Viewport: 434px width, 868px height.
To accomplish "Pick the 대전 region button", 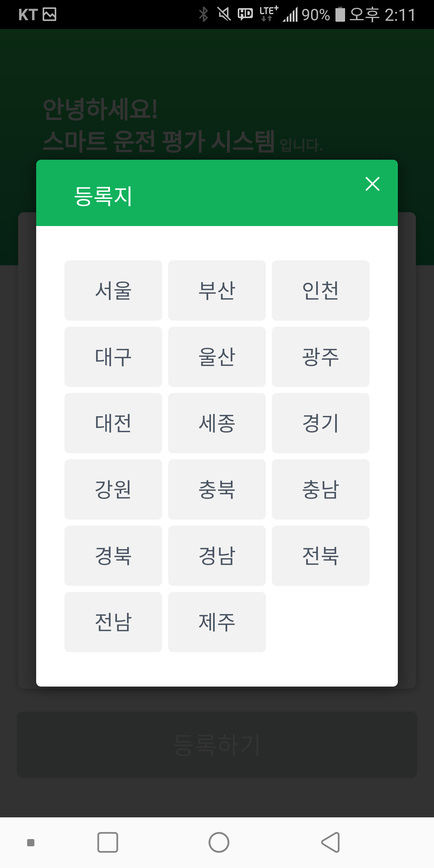I will point(113,423).
